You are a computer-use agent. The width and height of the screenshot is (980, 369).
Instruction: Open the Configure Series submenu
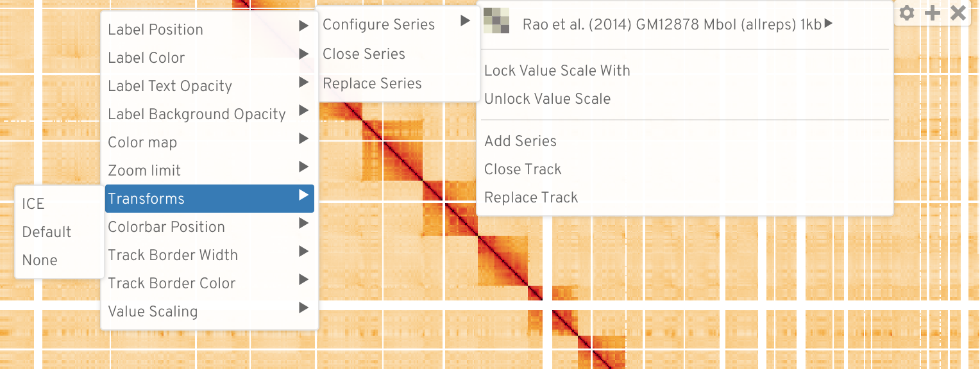(378, 24)
